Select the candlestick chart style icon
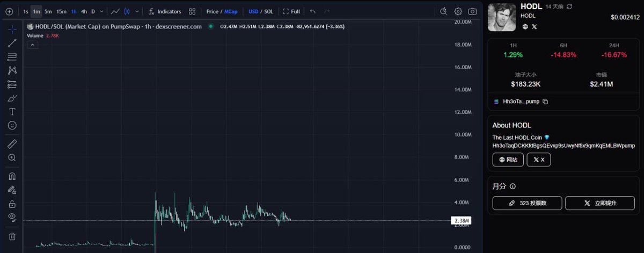This screenshot has height=253, width=644. point(127,11)
